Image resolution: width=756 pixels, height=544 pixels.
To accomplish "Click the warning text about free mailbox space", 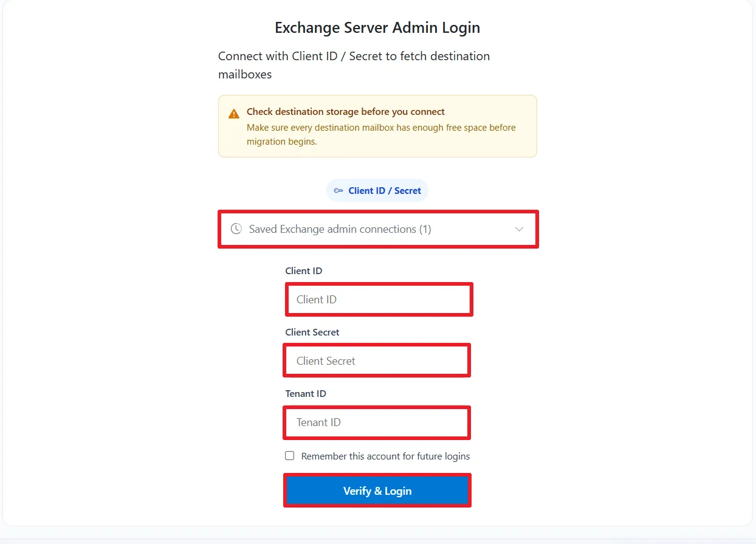I will click(x=381, y=134).
